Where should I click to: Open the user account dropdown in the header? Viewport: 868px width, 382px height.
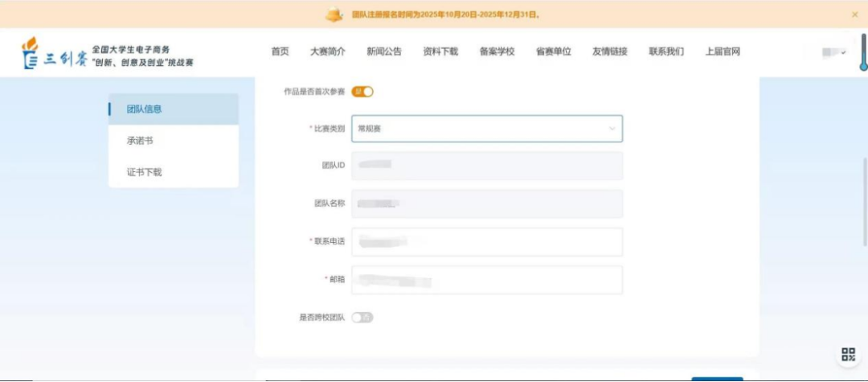click(x=833, y=52)
